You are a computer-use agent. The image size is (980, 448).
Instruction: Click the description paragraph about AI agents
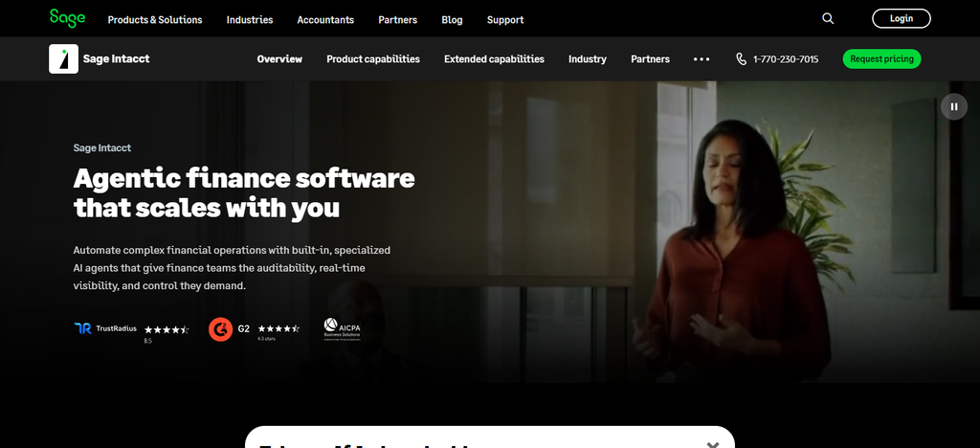click(232, 268)
